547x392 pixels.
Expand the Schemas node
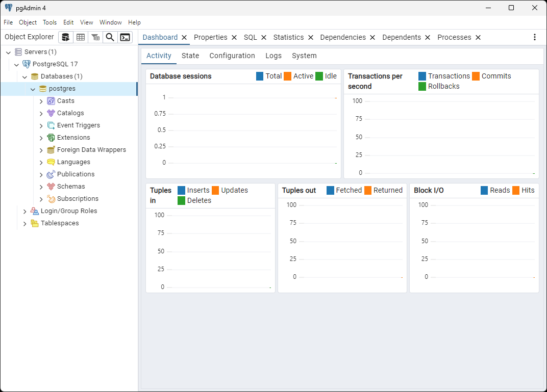pyautogui.click(x=41, y=187)
